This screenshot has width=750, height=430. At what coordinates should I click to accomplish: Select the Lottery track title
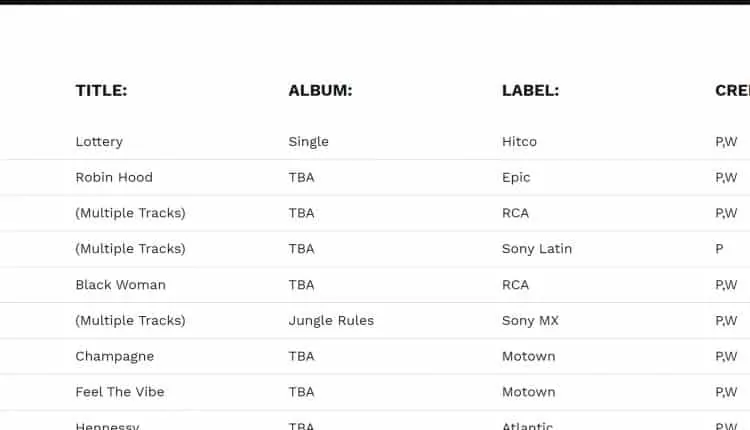(x=99, y=142)
